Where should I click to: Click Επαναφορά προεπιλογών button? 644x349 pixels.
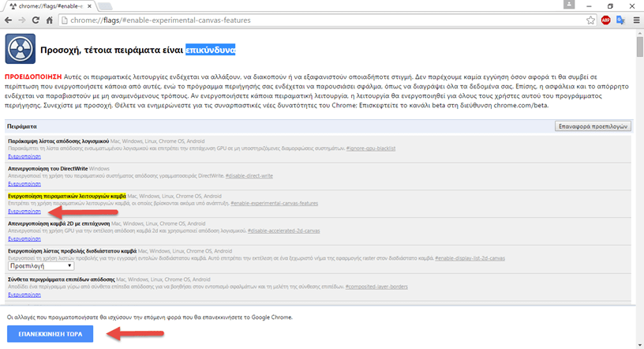593,126
